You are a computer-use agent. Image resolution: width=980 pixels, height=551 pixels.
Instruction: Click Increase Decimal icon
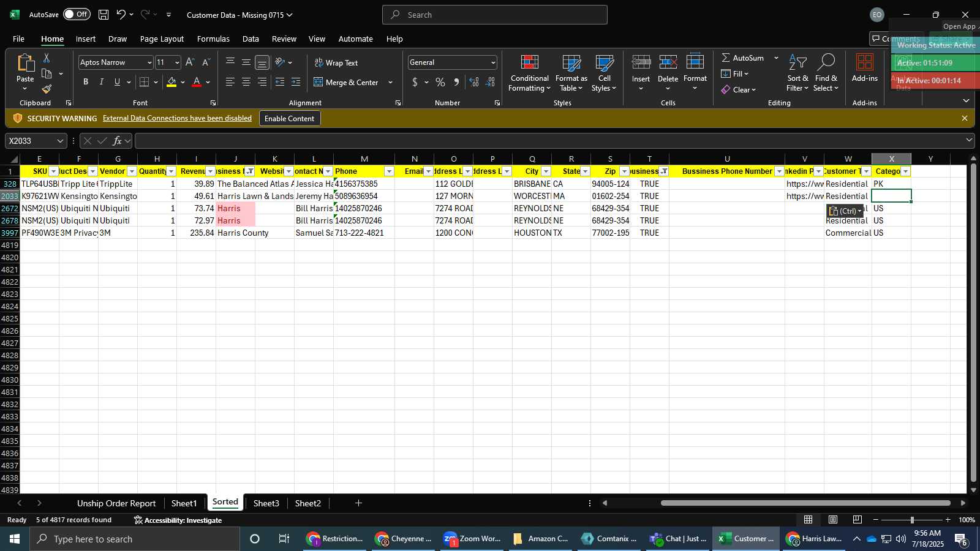coord(474,82)
